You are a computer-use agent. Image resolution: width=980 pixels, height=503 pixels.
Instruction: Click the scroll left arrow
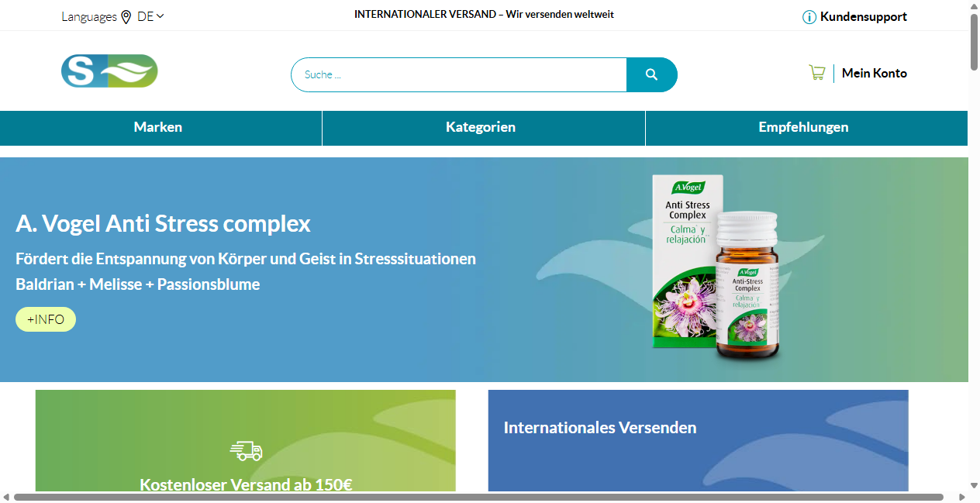point(6,497)
